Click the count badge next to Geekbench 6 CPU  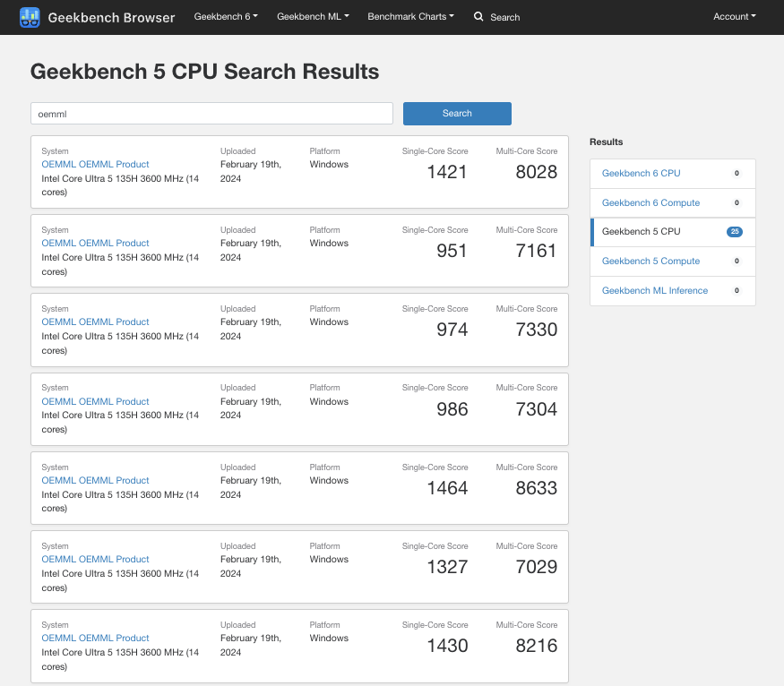point(737,174)
